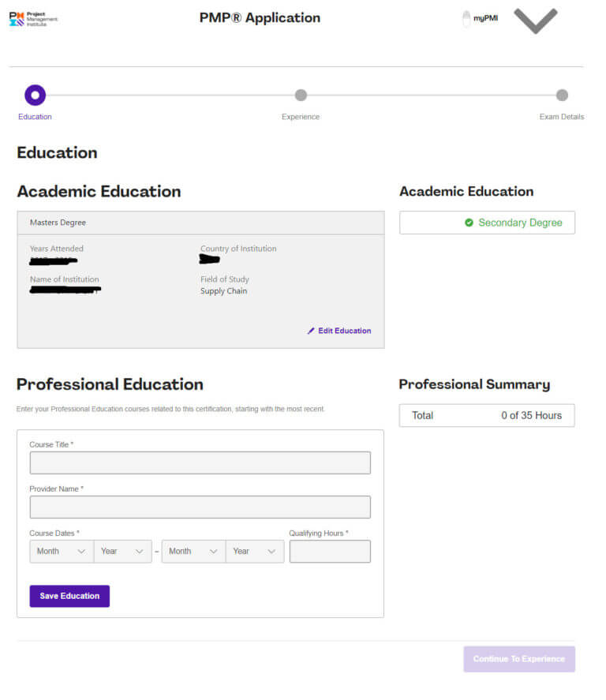This screenshot has width=606, height=700.
Task: Select the Education step label
Action: click(x=35, y=116)
